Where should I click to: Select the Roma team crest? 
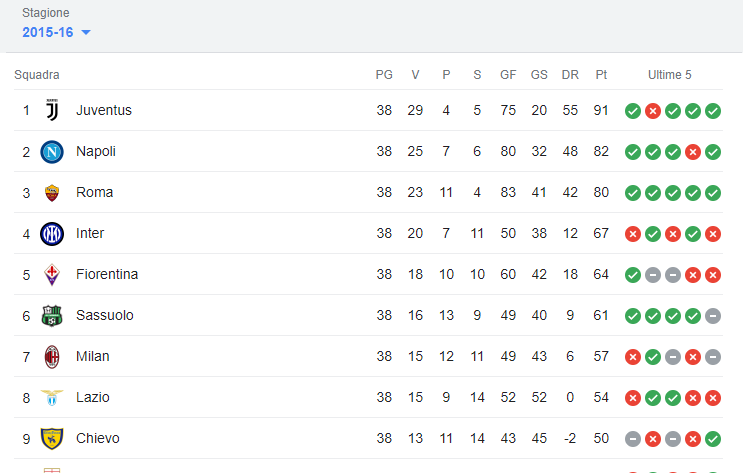52,192
